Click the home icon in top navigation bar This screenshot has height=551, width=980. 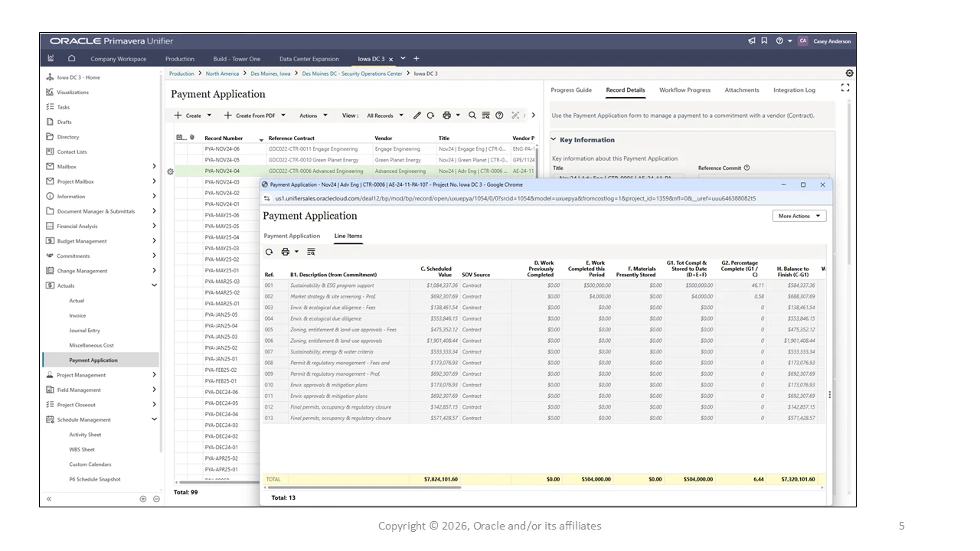[71, 58]
